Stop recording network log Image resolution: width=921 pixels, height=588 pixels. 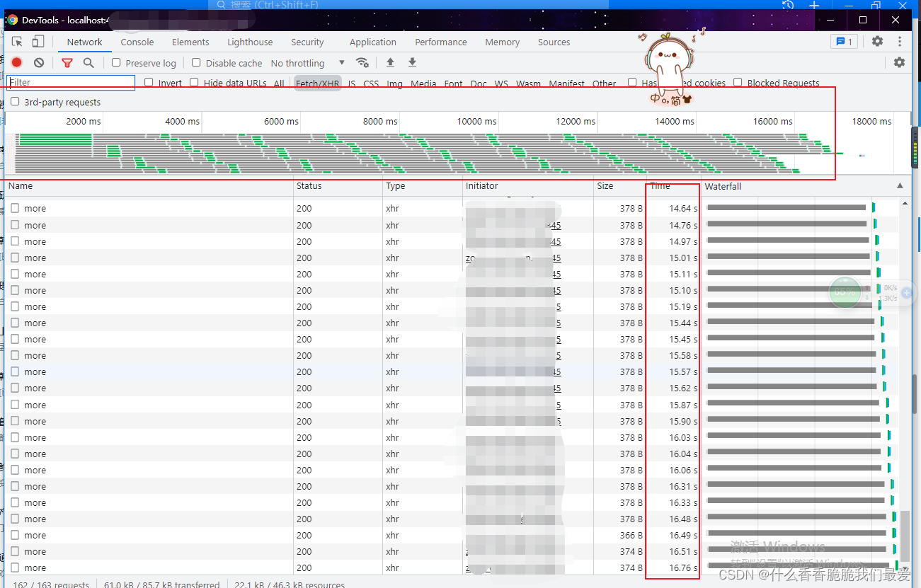17,63
